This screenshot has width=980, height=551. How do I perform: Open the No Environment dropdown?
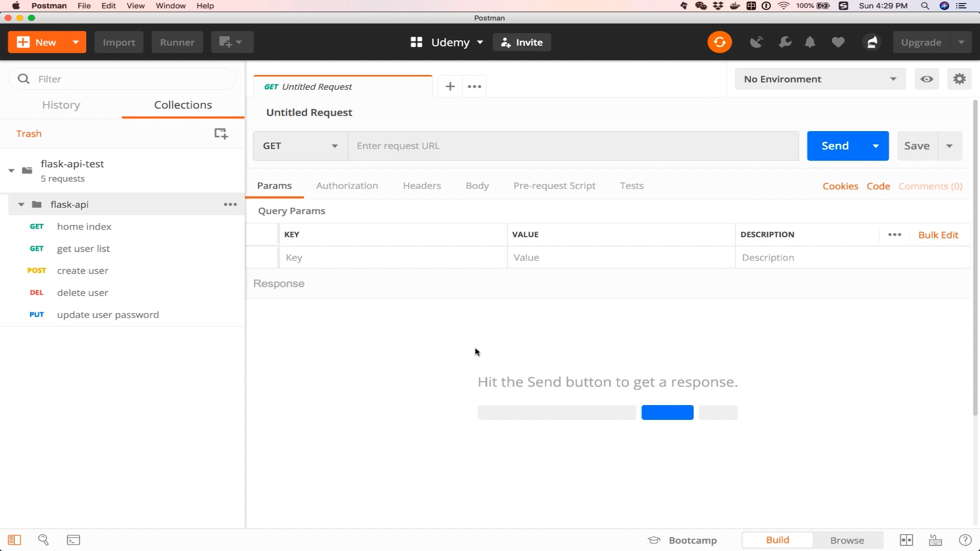[820, 79]
